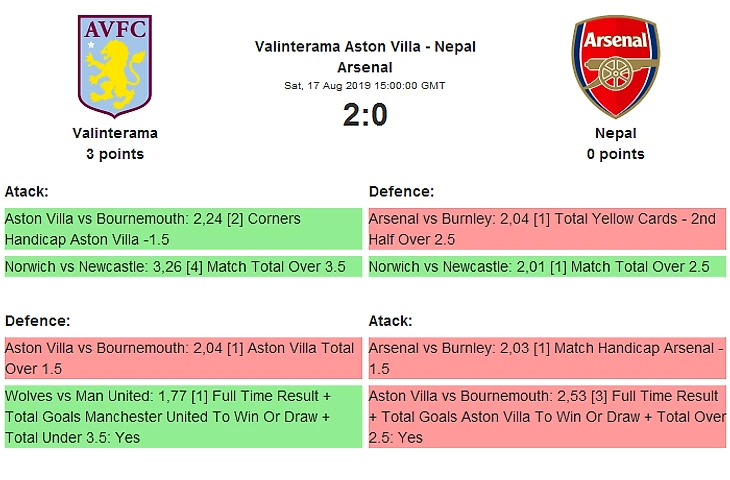Click the right Atack section heading
The width and height of the screenshot is (730, 480).
tap(391, 321)
